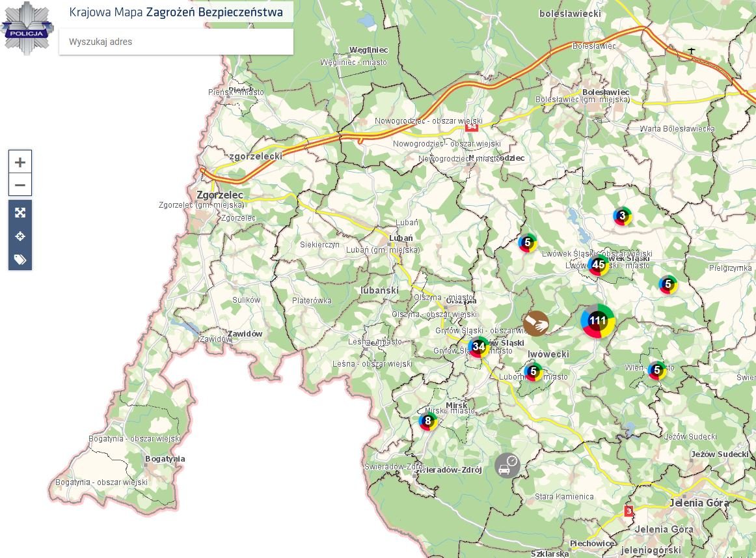
Task: Click the bolesławiecki county label
Action: coord(570,14)
